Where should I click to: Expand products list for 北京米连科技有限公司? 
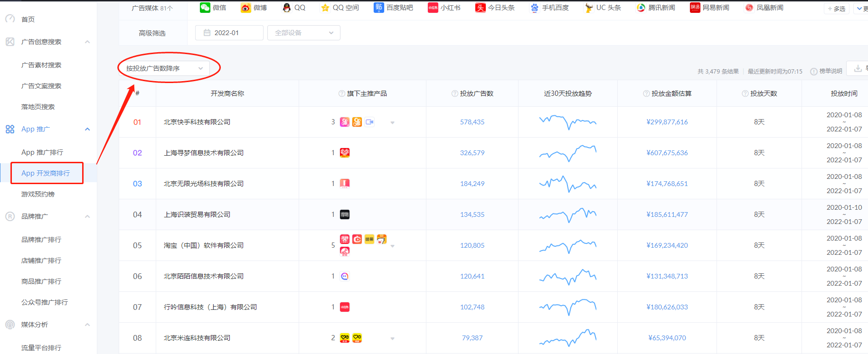click(x=393, y=338)
